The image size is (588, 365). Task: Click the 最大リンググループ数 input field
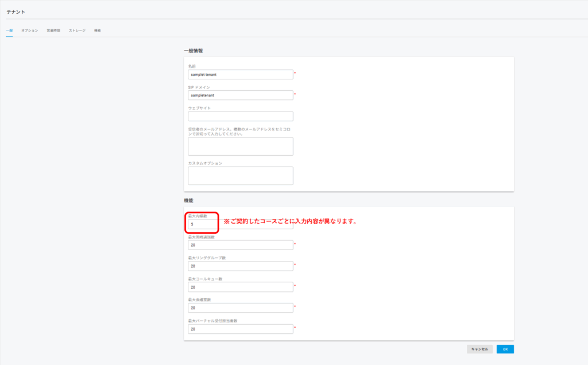[240, 266]
